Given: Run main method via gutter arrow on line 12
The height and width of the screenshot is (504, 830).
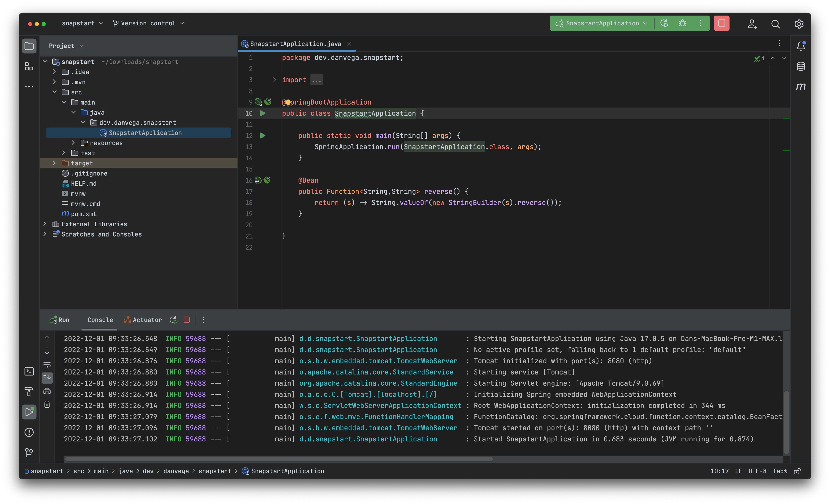Looking at the screenshot, I should pos(263,136).
